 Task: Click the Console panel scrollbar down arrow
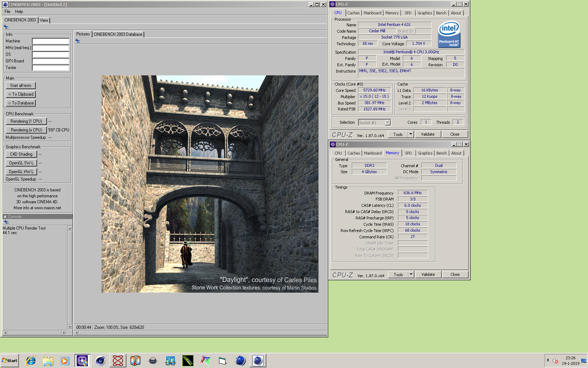point(70,327)
